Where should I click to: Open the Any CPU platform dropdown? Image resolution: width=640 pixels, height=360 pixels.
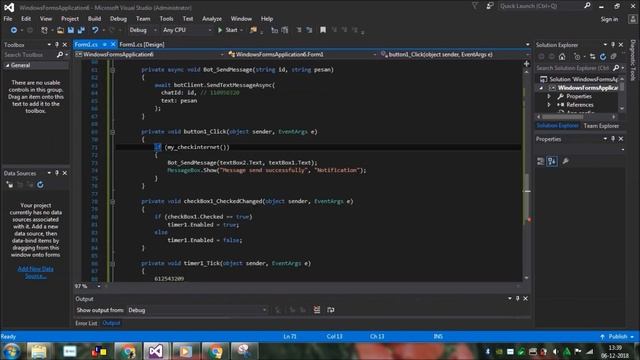(187, 30)
